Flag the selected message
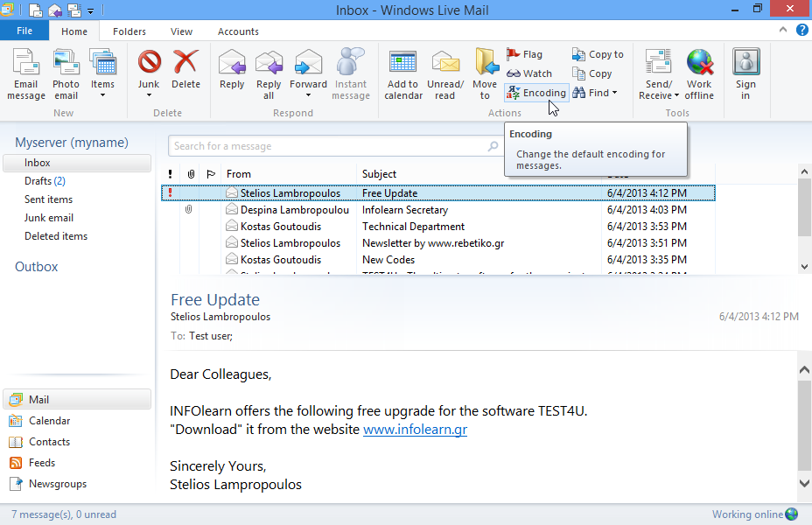Image resolution: width=812 pixels, height=525 pixels. 525,54
